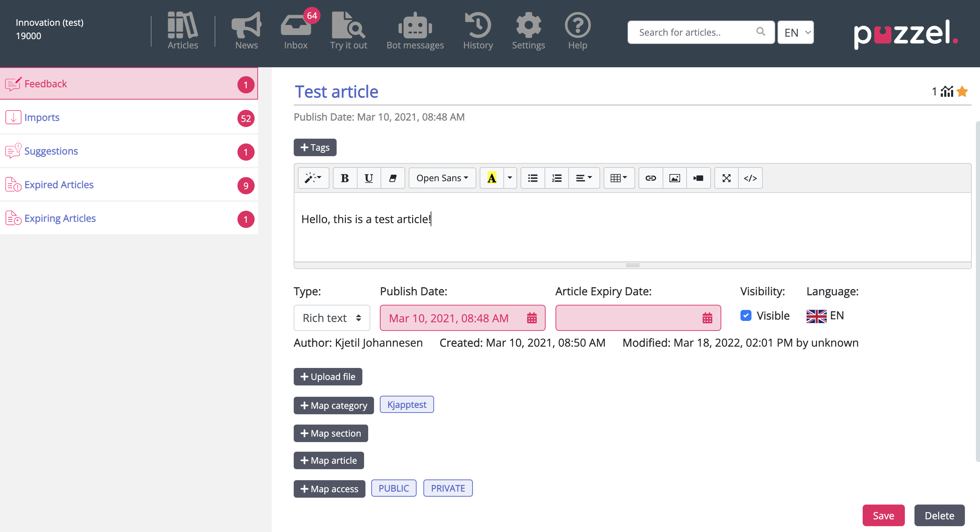The width and height of the screenshot is (980, 532).
Task: Open the EN language dropdown in header
Action: tap(795, 32)
